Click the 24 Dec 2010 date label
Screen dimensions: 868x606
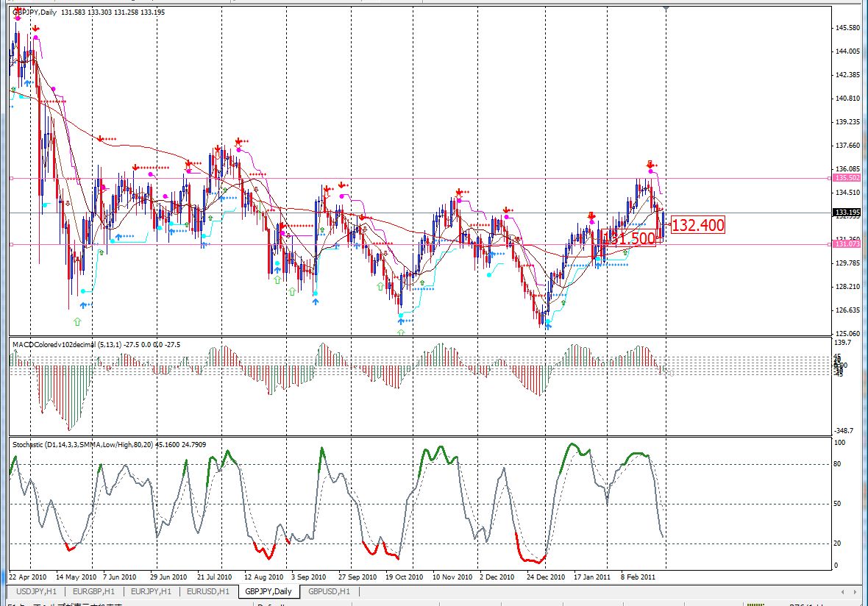click(x=546, y=577)
